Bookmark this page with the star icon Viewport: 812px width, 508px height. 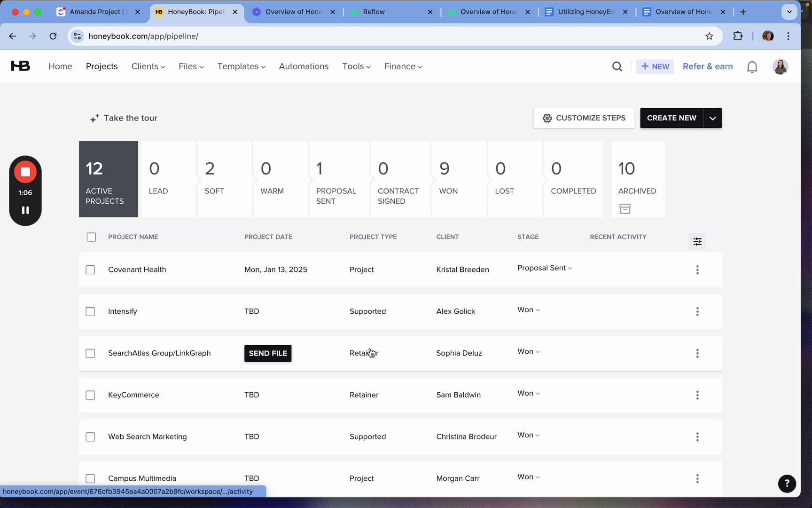click(x=709, y=36)
